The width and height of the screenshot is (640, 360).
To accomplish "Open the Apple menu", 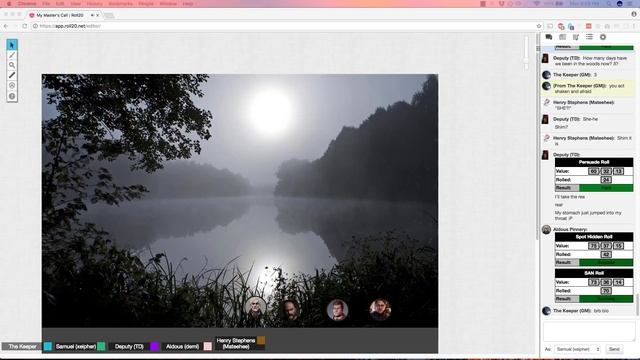I will pyautogui.click(x=9, y=4).
